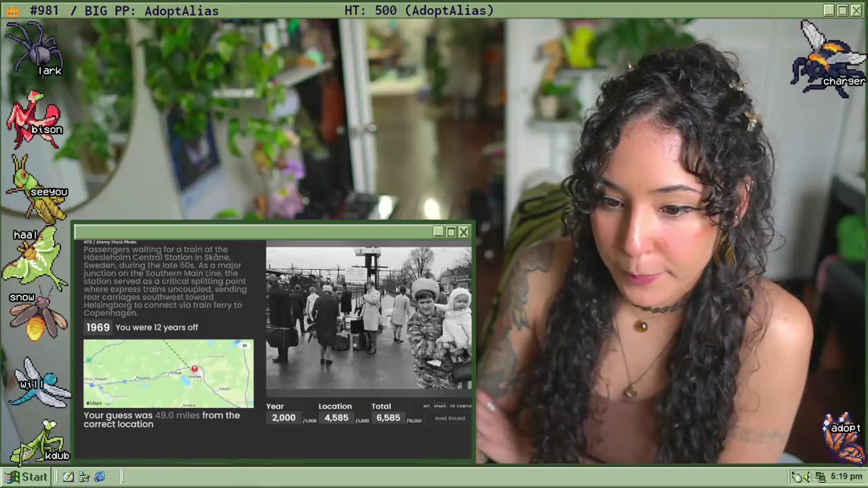Open the Start menu button
The image size is (868, 488).
(x=26, y=477)
